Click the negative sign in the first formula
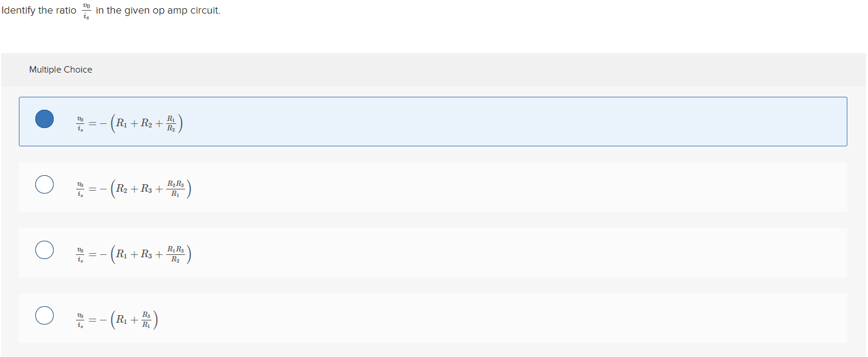Viewport: 868px width, 357px height. [104, 122]
